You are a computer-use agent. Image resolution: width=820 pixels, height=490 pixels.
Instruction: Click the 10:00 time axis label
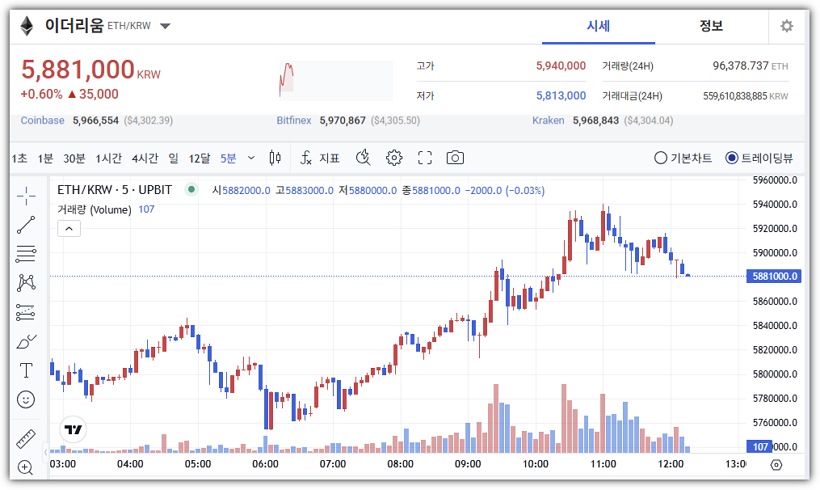(x=535, y=464)
